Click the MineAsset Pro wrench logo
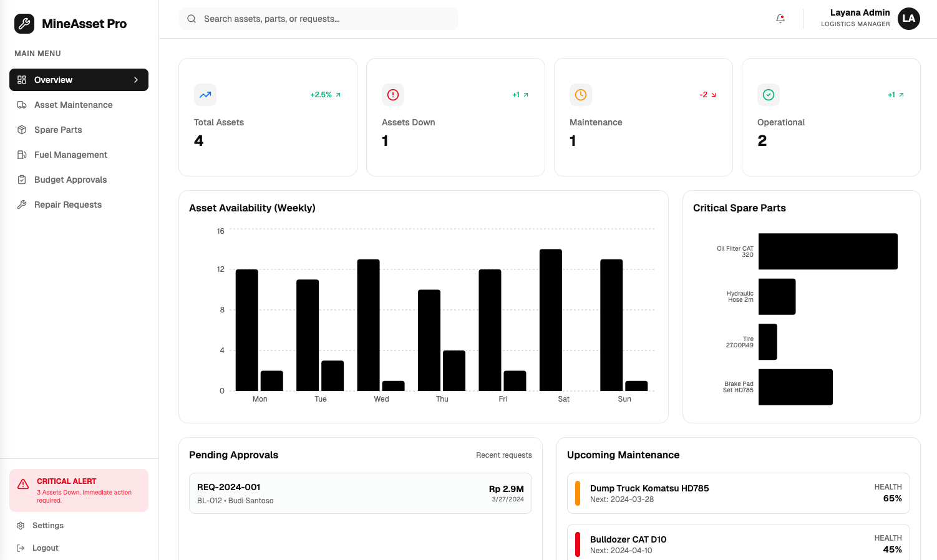The width and height of the screenshot is (937, 560). (24, 24)
